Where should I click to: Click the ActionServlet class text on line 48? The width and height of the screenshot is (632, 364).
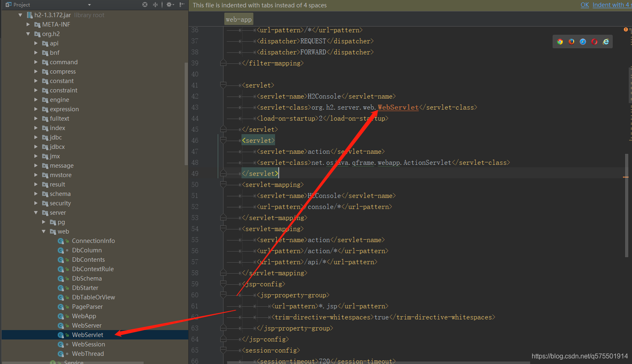click(x=427, y=162)
